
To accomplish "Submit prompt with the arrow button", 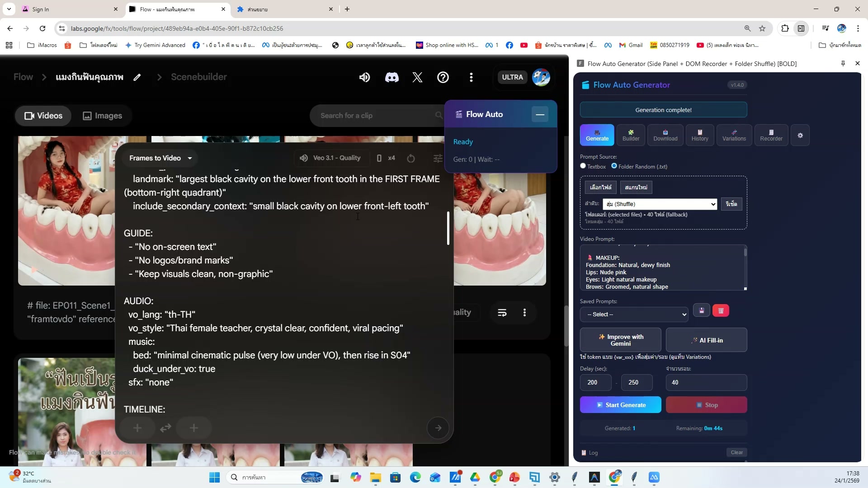I will click(438, 428).
